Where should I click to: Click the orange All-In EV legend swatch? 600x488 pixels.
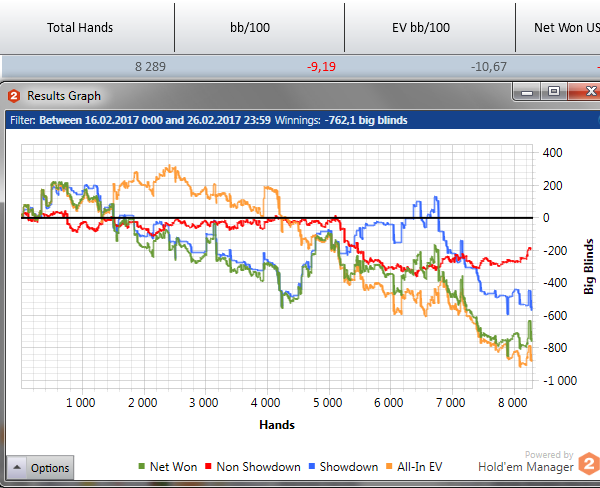(389, 466)
